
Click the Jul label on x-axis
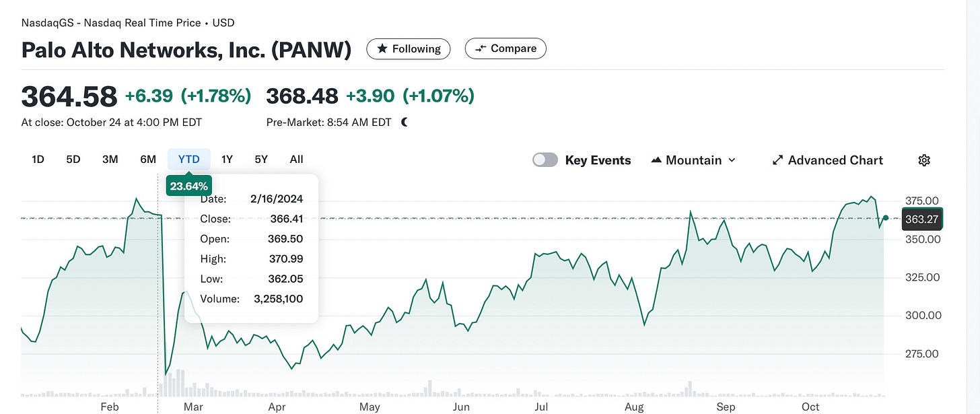point(540,407)
